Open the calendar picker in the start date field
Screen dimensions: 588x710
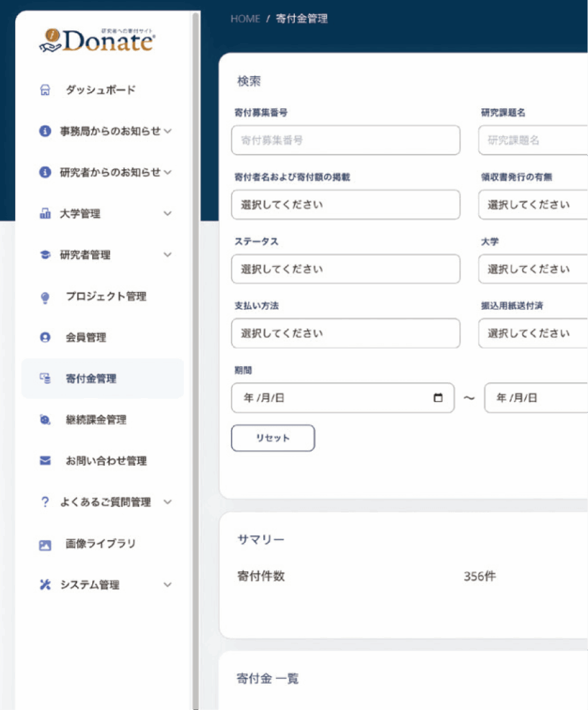438,398
